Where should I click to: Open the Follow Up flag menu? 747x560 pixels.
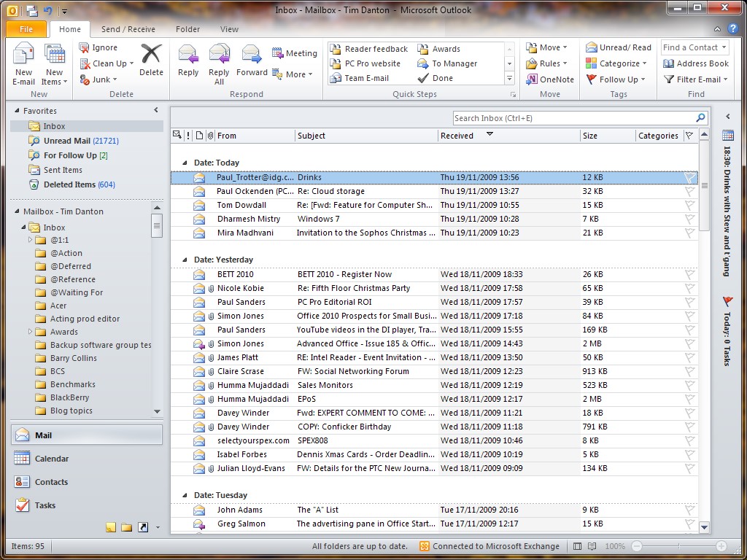(x=616, y=79)
